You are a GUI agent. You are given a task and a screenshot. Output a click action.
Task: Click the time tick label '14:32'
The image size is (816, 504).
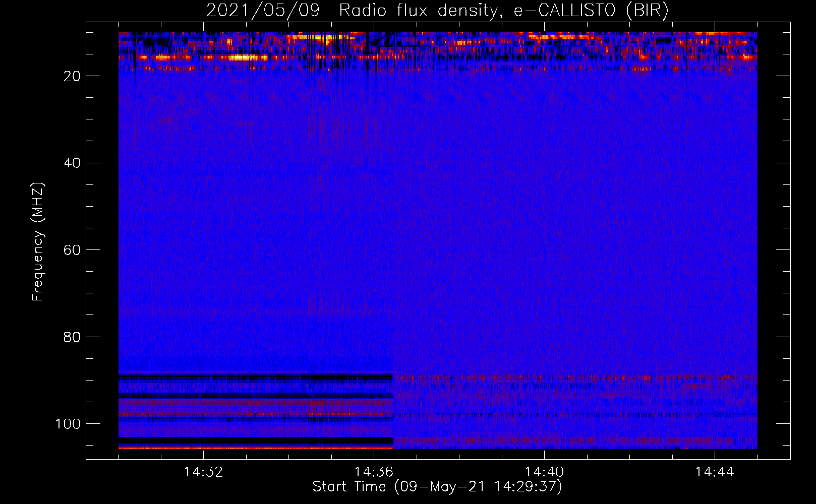click(203, 472)
